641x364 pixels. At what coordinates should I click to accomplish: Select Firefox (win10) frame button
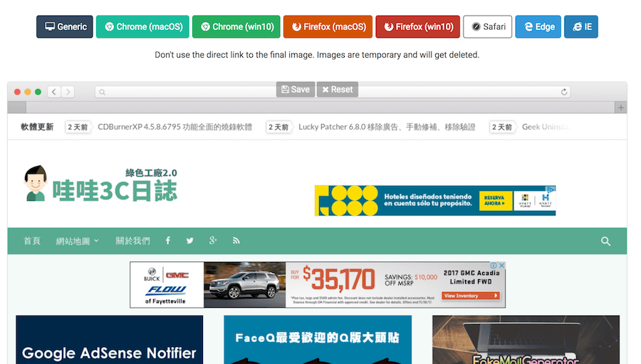tap(418, 26)
